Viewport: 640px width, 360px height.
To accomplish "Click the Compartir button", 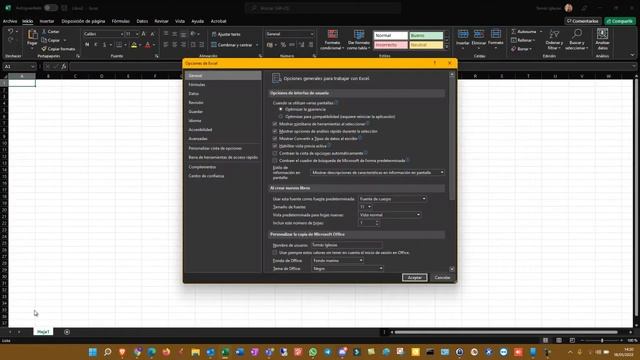I will (x=620, y=21).
